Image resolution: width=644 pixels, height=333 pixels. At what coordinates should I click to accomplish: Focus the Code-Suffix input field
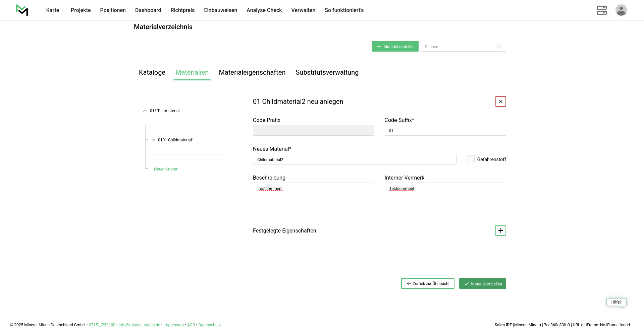(445, 130)
